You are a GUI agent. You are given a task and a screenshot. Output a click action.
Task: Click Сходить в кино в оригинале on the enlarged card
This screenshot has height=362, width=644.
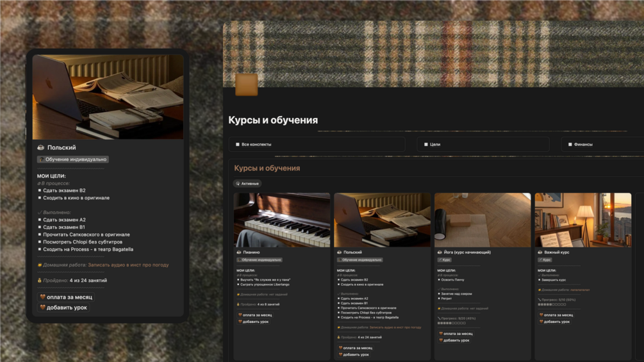pos(76,198)
